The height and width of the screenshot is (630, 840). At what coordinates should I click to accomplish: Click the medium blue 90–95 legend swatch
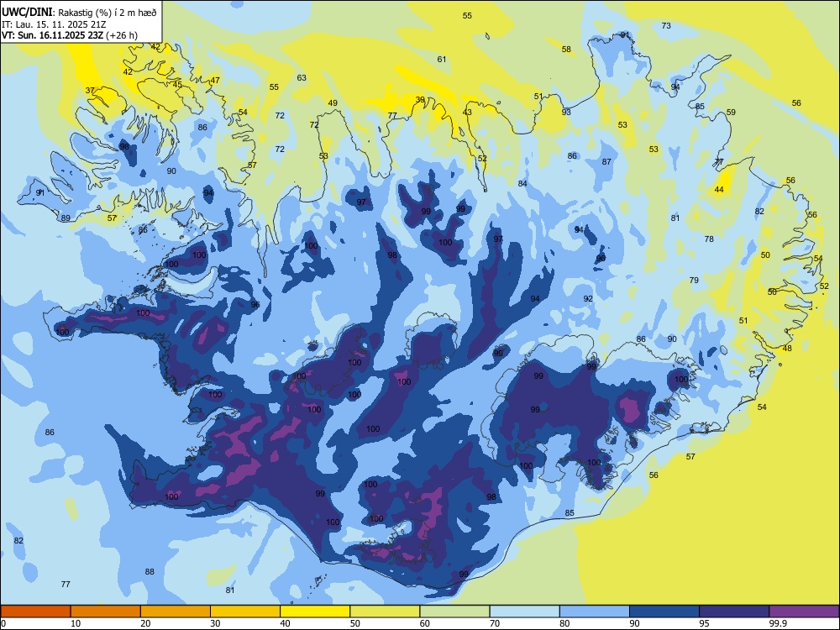coord(664,612)
